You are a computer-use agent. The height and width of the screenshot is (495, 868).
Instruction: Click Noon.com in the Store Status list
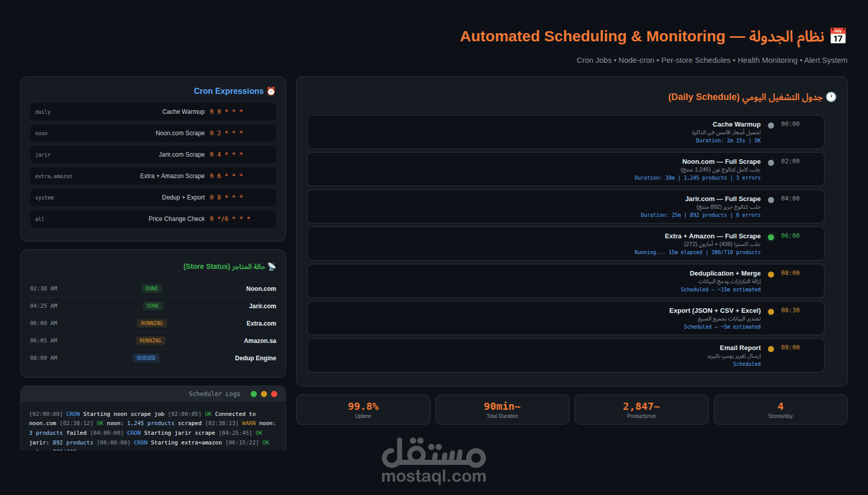(x=261, y=289)
